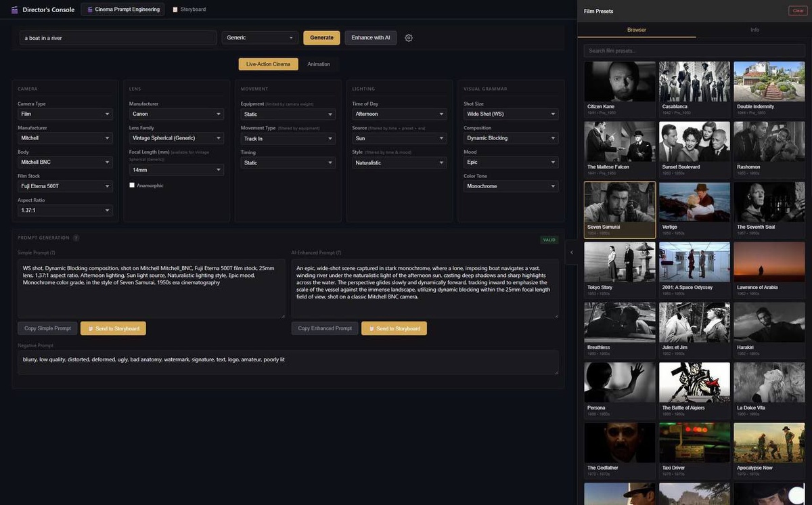Open the lens Manufacturer Canon dropdown
Screen dimensions: 812x505
point(177,114)
